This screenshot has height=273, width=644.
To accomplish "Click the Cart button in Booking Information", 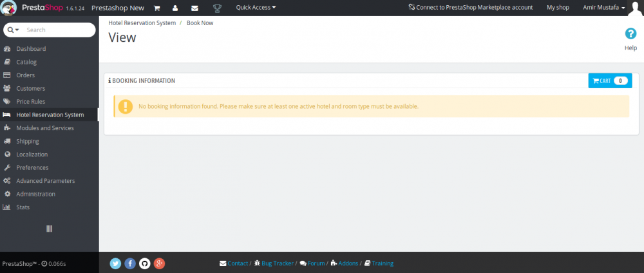I will pos(610,80).
